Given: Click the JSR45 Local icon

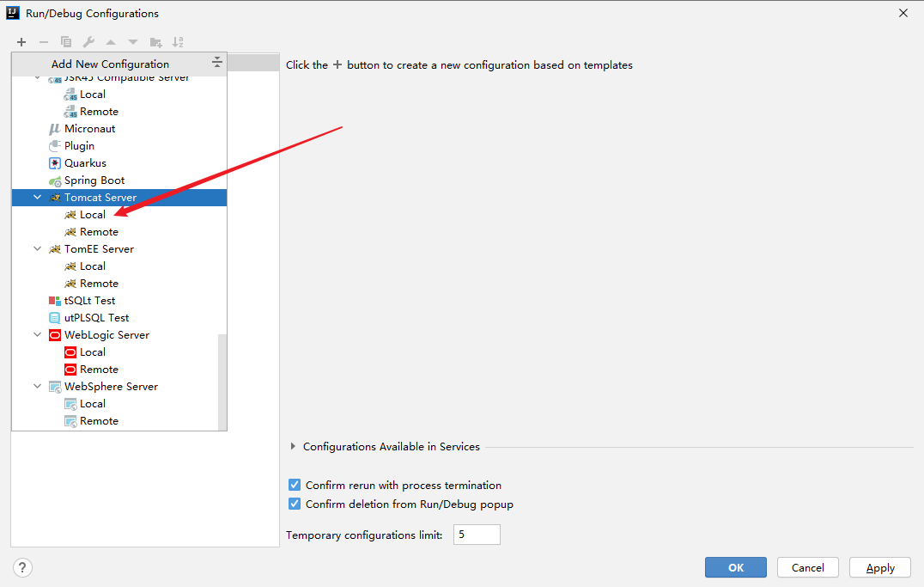Looking at the screenshot, I should click(x=70, y=95).
